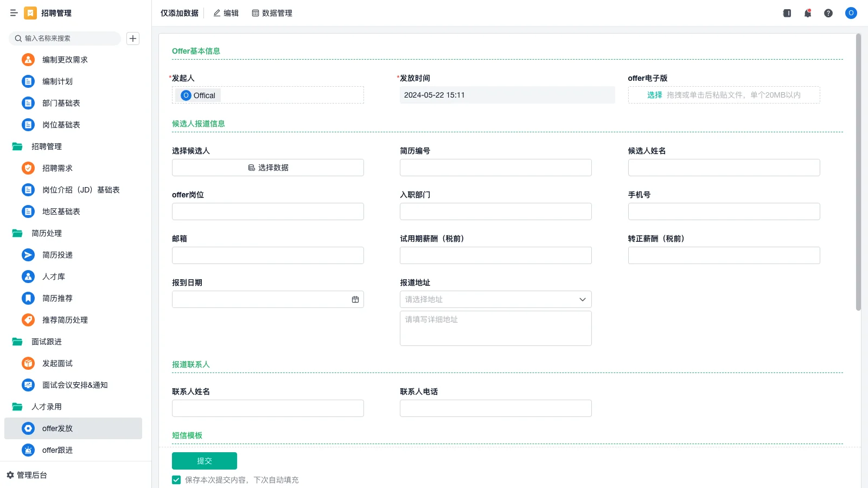The height and width of the screenshot is (488, 868).
Task: Click 选择数据 in 选择候选人 field
Action: point(267,167)
